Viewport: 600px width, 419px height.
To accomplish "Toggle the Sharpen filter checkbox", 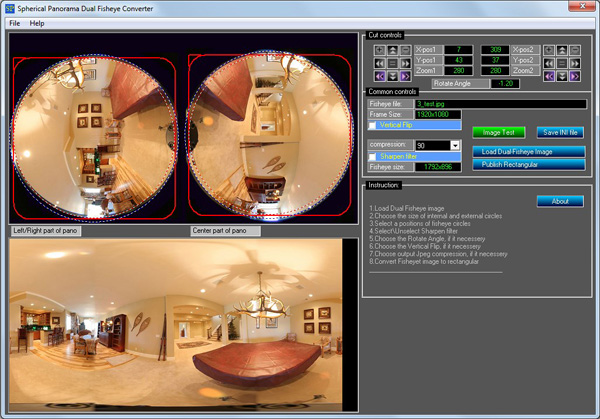I will click(x=373, y=157).
